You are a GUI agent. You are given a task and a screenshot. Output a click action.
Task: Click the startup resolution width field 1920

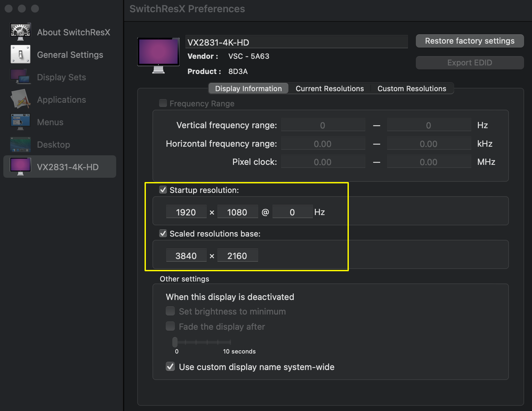click(186, 212)
